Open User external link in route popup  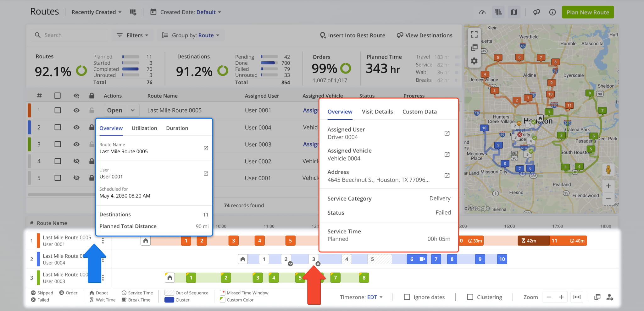[x=206, y=173]
